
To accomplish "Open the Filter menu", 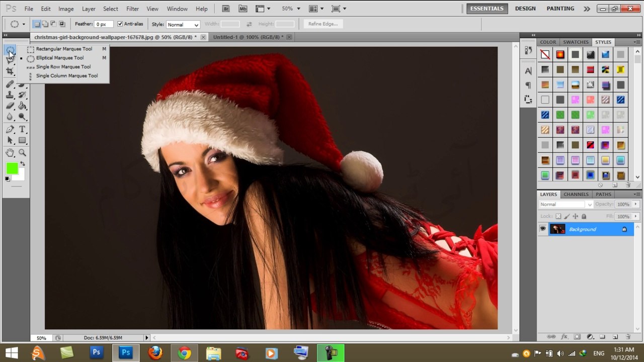I will tap(132, 9).
